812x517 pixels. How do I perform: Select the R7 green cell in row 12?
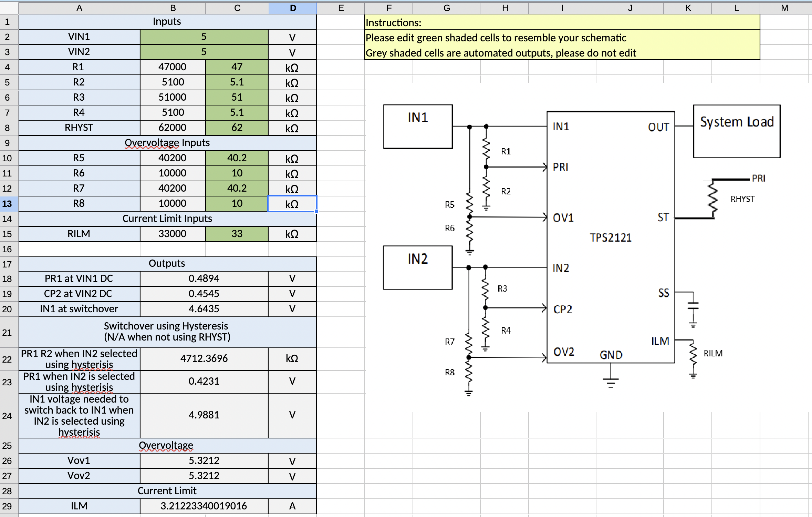coord(237,189)
